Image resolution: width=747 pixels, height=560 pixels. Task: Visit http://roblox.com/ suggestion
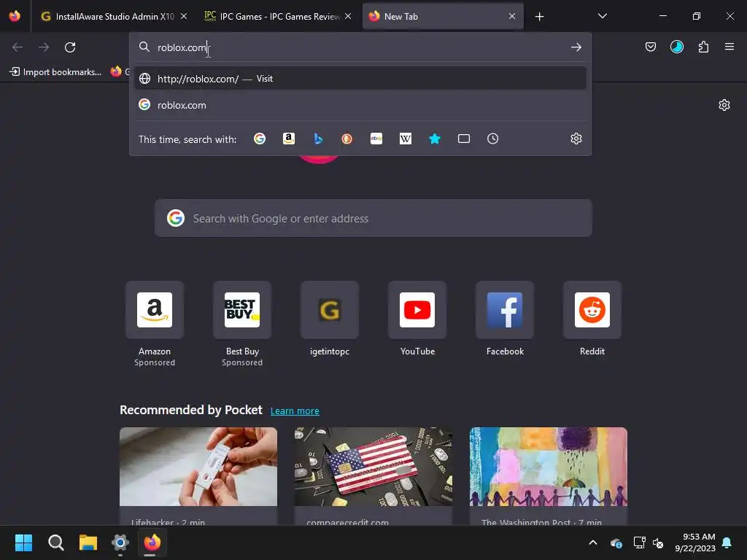[x=360, y=79]
